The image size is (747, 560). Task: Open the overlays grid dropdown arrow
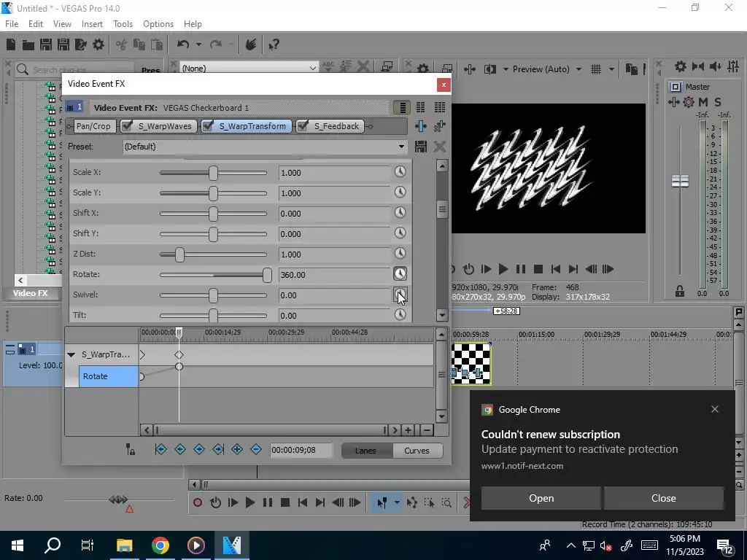coord(611,69)
